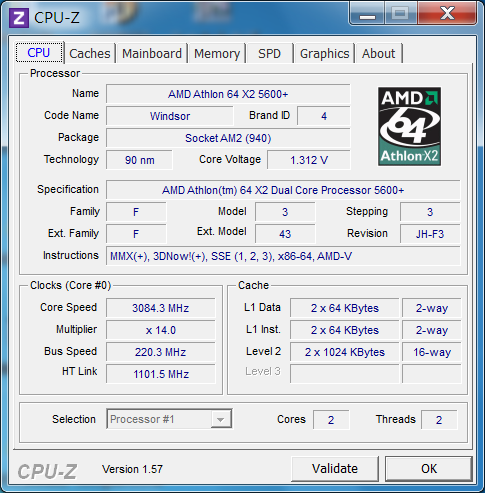Click the Instructions field listing MMX(+)

283,256
